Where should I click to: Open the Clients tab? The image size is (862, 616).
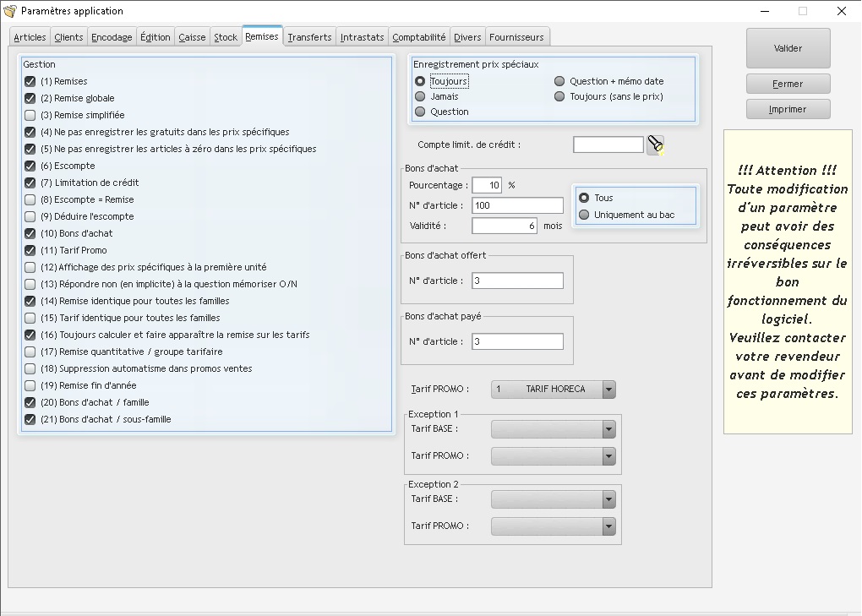(68, 37)
